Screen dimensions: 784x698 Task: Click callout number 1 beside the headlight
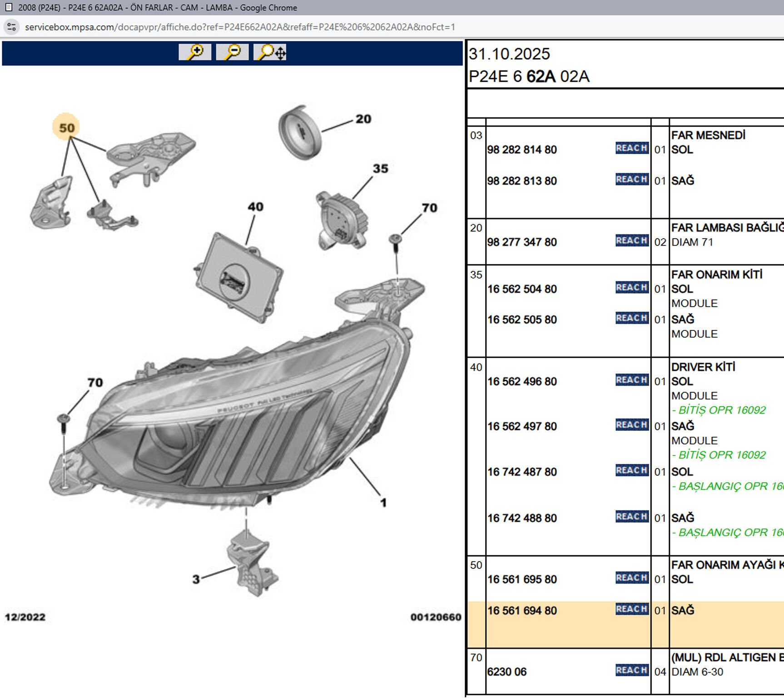click(383, 503)
